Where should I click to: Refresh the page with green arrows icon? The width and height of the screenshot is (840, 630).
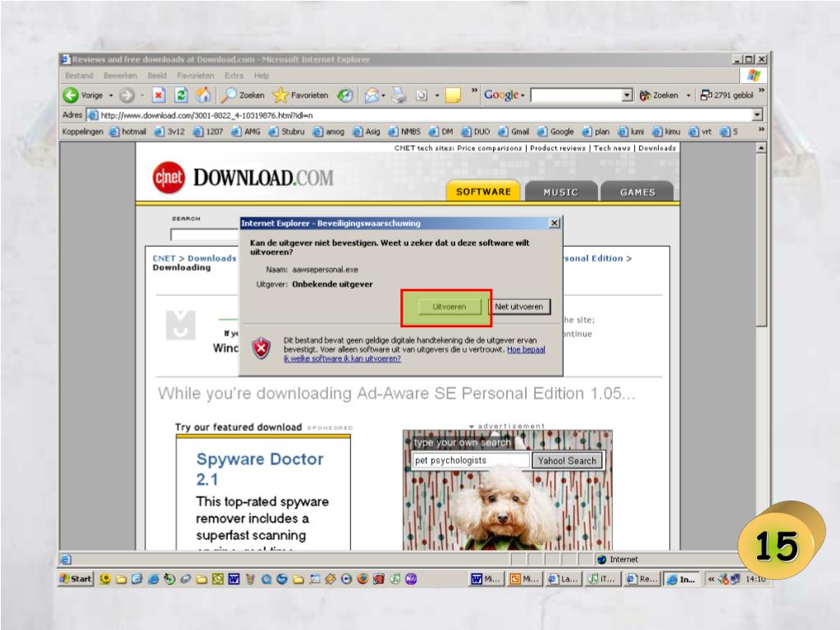pos(181,95)
